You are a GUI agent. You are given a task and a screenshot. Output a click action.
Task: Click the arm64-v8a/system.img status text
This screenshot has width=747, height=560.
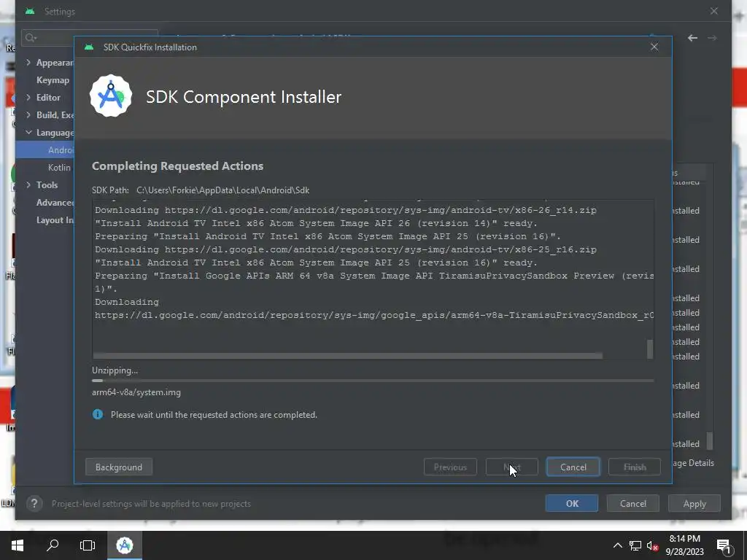[x=136, y=392]
